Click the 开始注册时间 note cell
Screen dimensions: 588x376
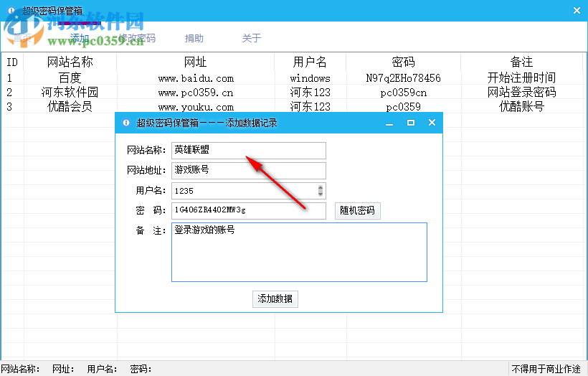coord(521,78)
